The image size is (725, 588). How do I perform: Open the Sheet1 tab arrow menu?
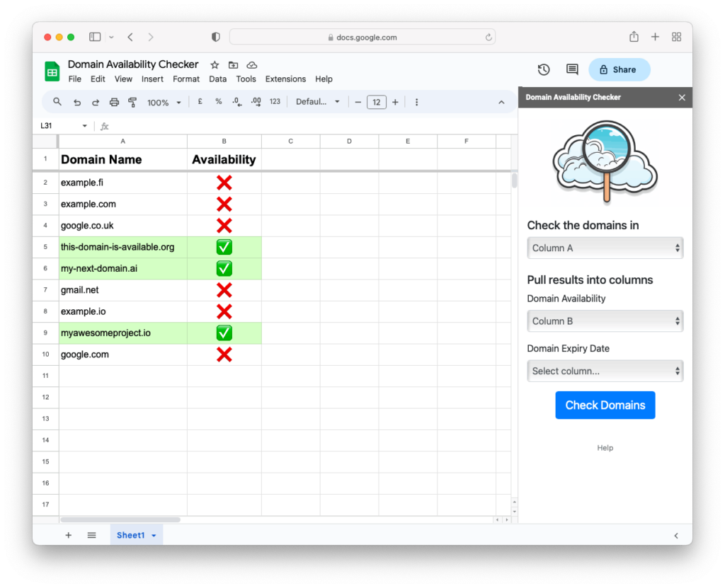(154, 536)
